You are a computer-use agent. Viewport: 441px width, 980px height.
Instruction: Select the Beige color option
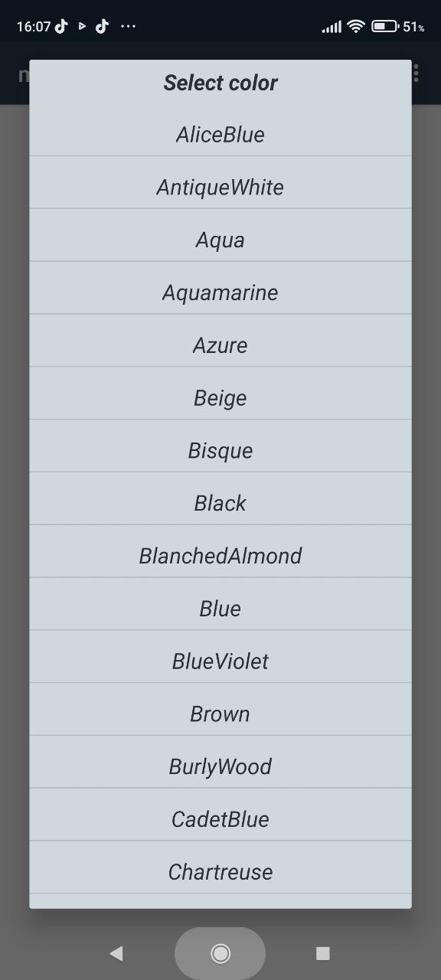(x=220, y=398)
